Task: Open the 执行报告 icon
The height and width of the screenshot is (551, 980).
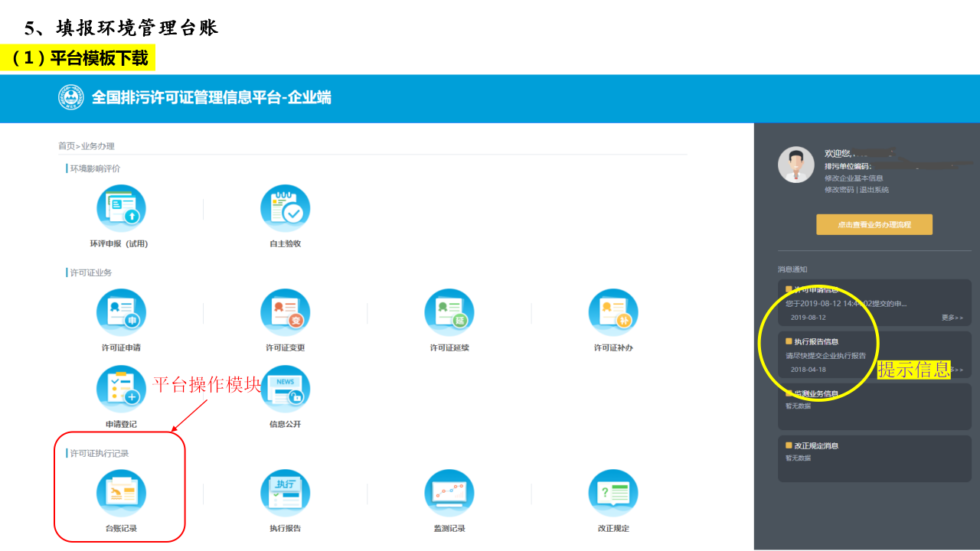Action: pyautogui.click(x=285, y=494)
